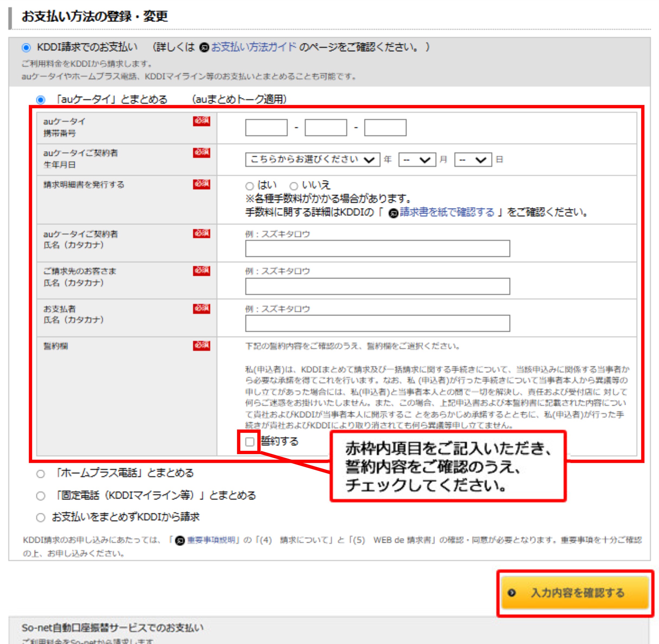Image resolution: width=659 pixels, height=644 pixels.
Task: Click the (auまとめトーク適用) text
Action: (239, 99)
